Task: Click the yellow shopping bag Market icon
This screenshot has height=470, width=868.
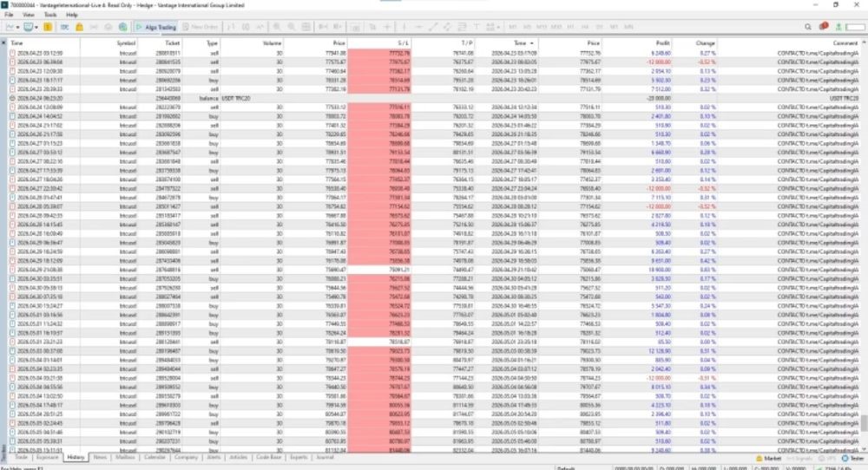Action: click(x=79, y=27)
